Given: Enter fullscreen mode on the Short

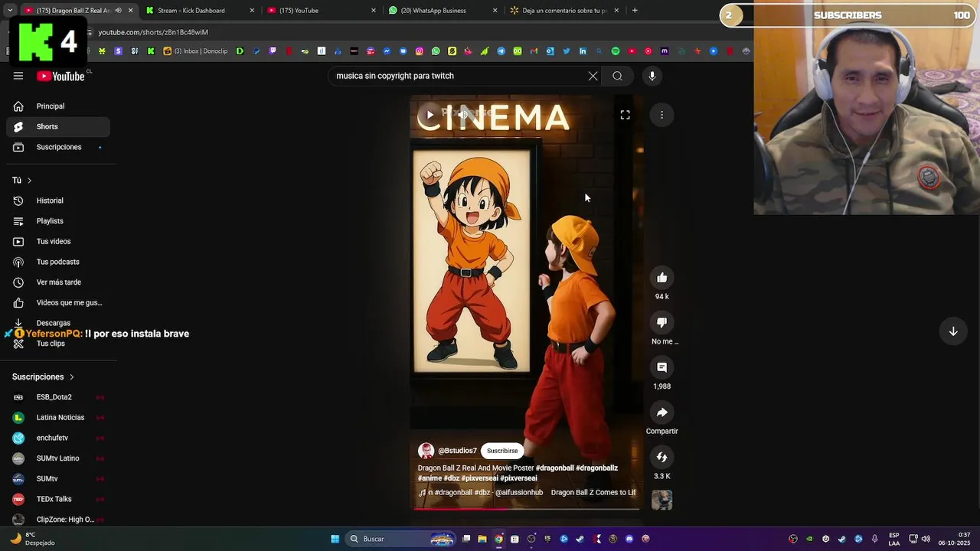Looking at the screenshot, I should point(625,115).
